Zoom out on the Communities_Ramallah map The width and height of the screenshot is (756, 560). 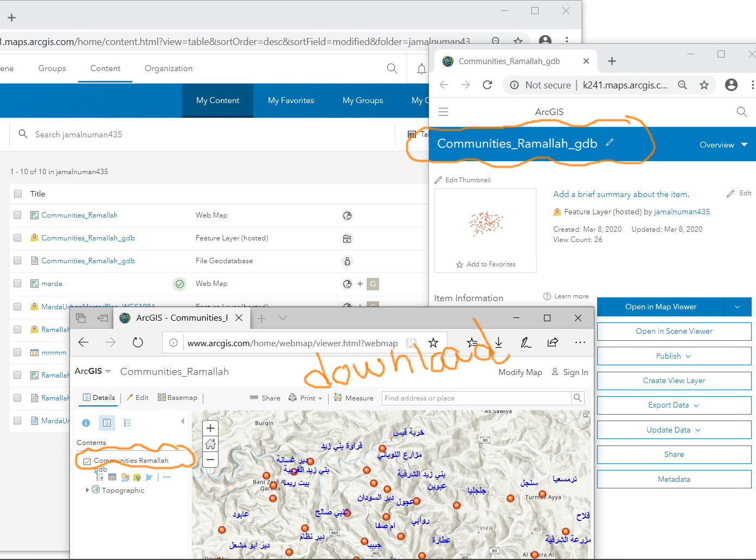(x=210, y=460)
